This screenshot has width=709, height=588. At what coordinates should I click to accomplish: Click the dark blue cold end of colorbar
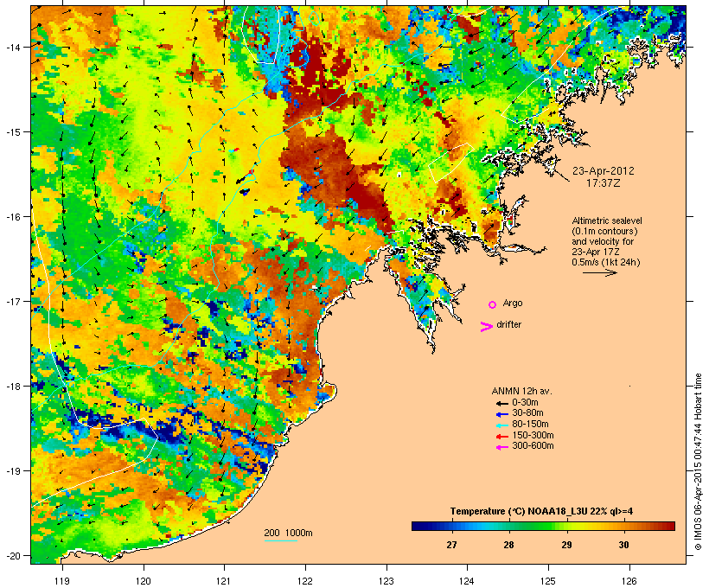pos(418,526)
